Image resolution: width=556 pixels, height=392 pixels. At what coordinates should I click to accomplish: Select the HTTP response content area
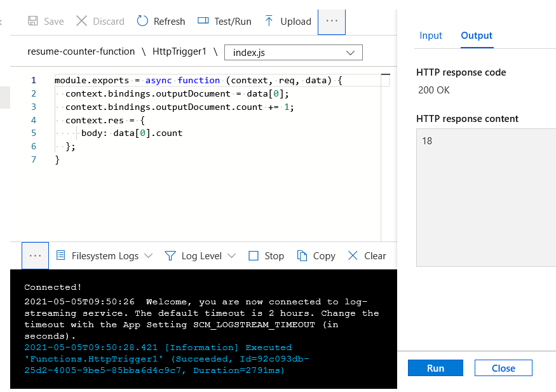(x=485, y=197)
